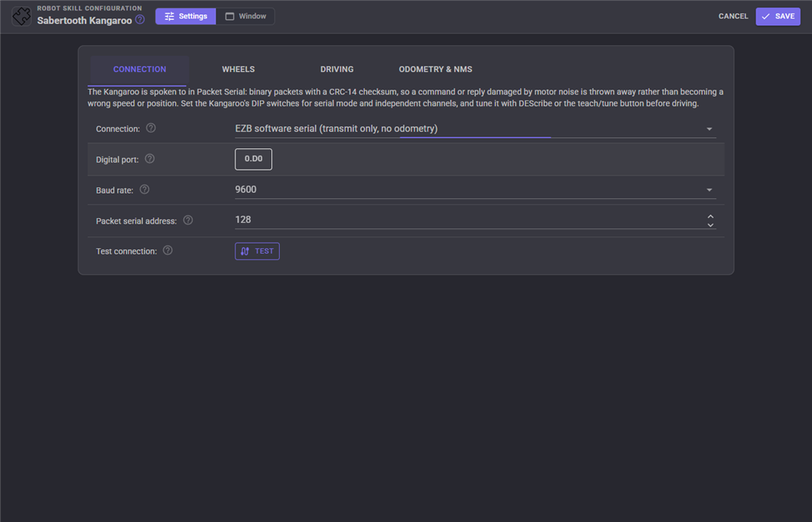The width and height of the screenshot is (812, 522).
Task: Run the Test connection button
Action: click(258, 251)
